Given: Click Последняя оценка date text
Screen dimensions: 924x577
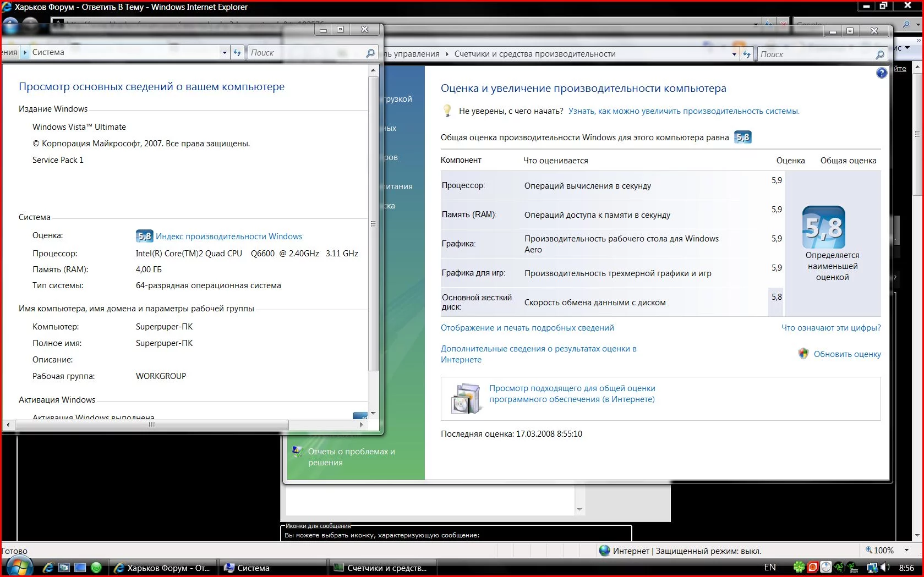Looking at the screenshot, I should [x=511, y=434].
